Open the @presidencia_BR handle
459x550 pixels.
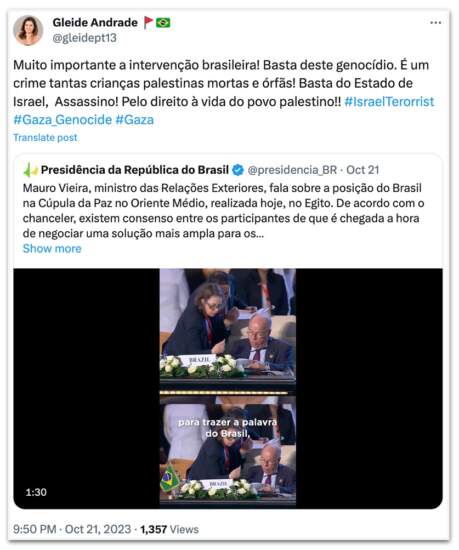point(292,170)
